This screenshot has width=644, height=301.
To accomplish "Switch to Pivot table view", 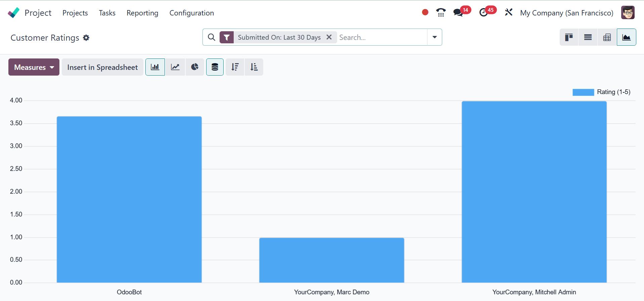I will pos(607,37).
